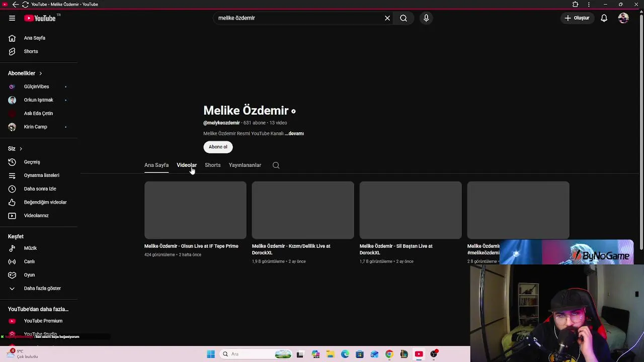Open the hamburger guide menu
This screenshot has height=362, width=644.
[x=12, y=18]
